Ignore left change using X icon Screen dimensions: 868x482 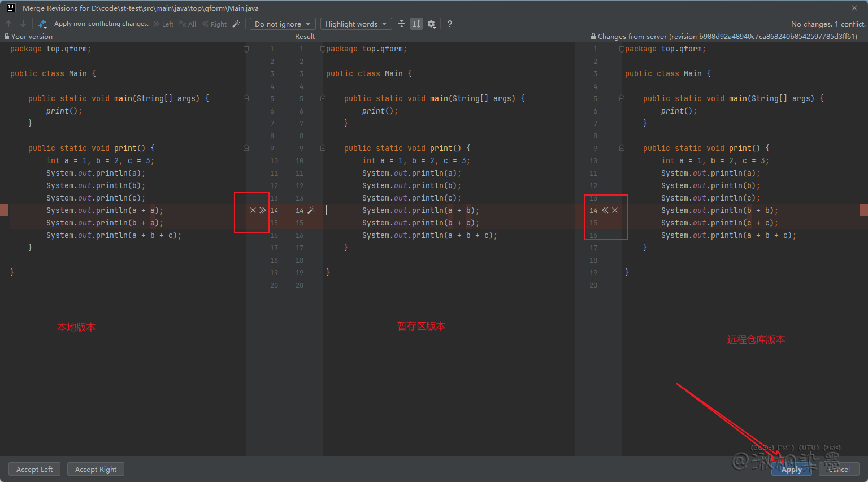[253, 210]
